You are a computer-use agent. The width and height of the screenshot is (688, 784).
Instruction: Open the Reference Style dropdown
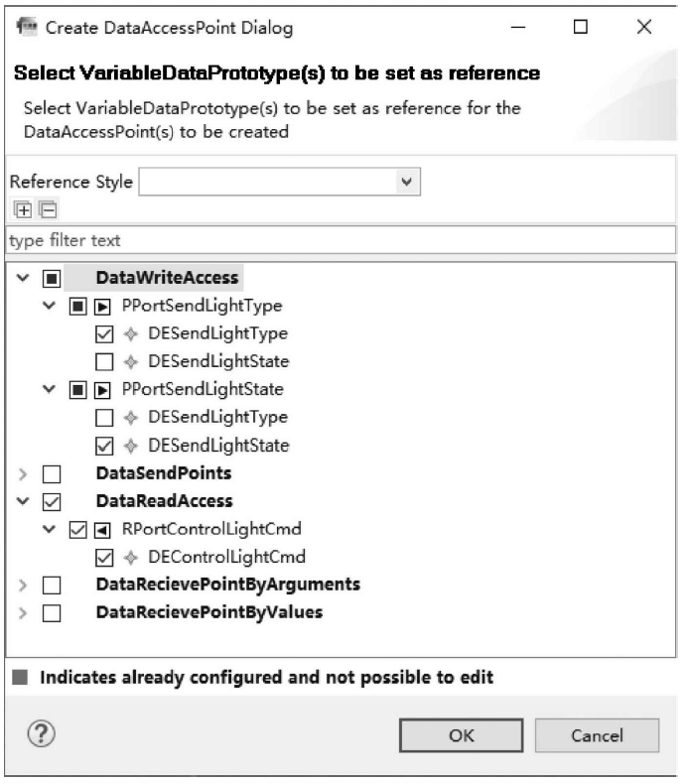280,182
